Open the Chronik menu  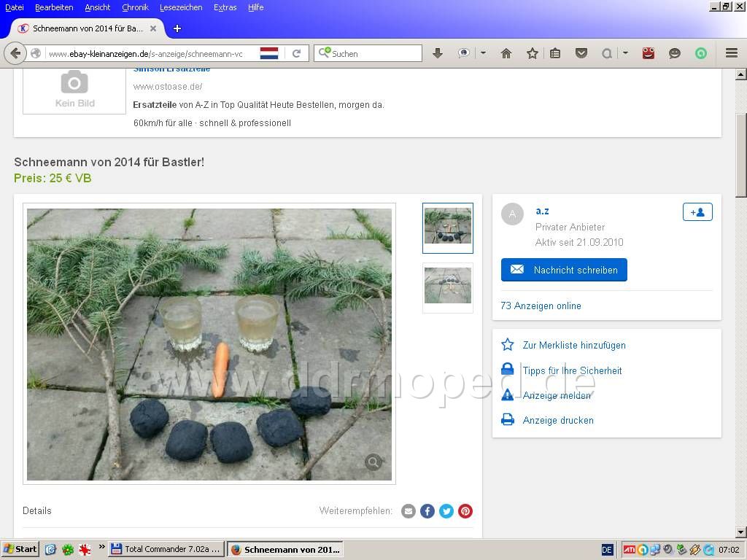point(135,7)
